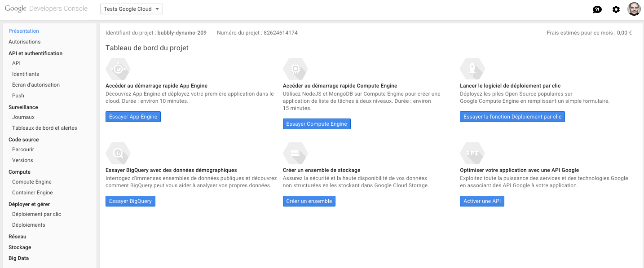This screenshot has height=268, width=644.
Task: Click Essayer la fonction Déploiement par clic
Action: coord(512,117)
